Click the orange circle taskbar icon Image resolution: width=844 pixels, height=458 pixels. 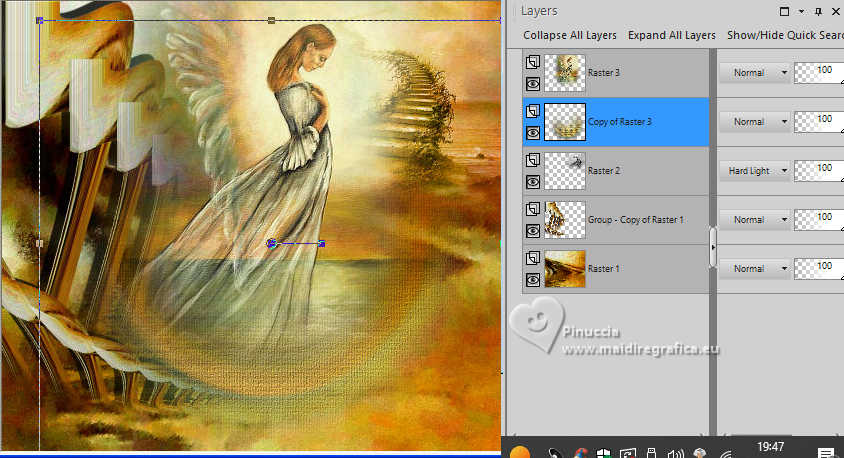pyautogui.click(x=520, y=453)
